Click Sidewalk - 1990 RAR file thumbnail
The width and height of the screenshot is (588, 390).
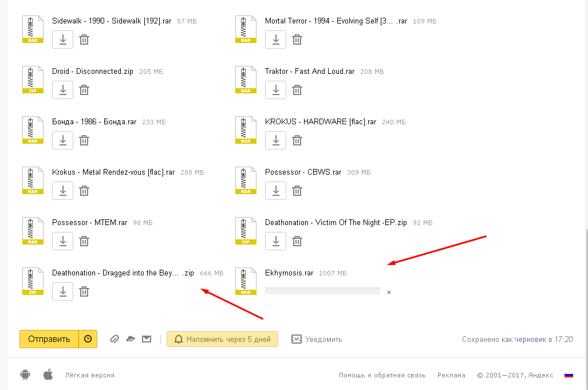[x=33, y=29]
